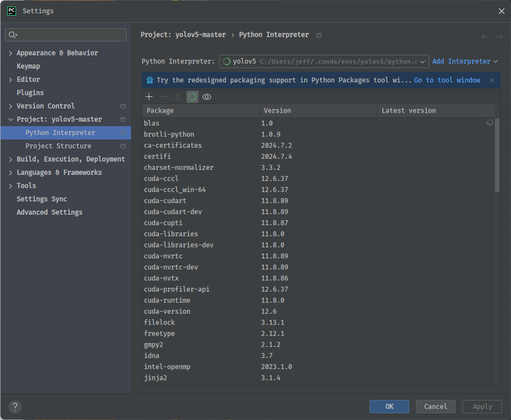The width and height of the screenshot is (511, 420).
Task: Apply the current settings changes
Action: point(482,406)
